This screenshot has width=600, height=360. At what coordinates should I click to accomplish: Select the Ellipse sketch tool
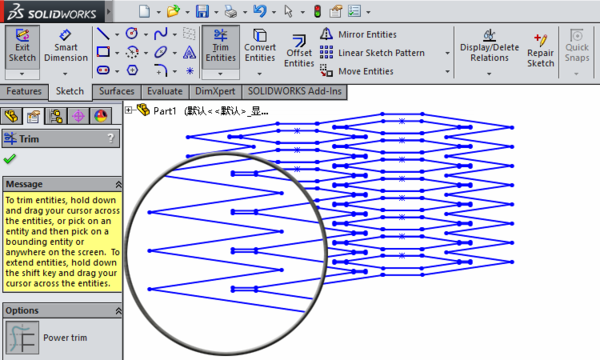(161, 52)
